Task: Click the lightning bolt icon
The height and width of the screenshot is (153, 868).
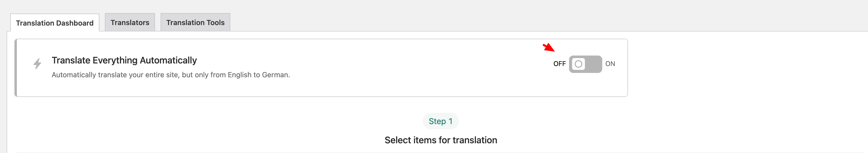Action: pos(38,63)
